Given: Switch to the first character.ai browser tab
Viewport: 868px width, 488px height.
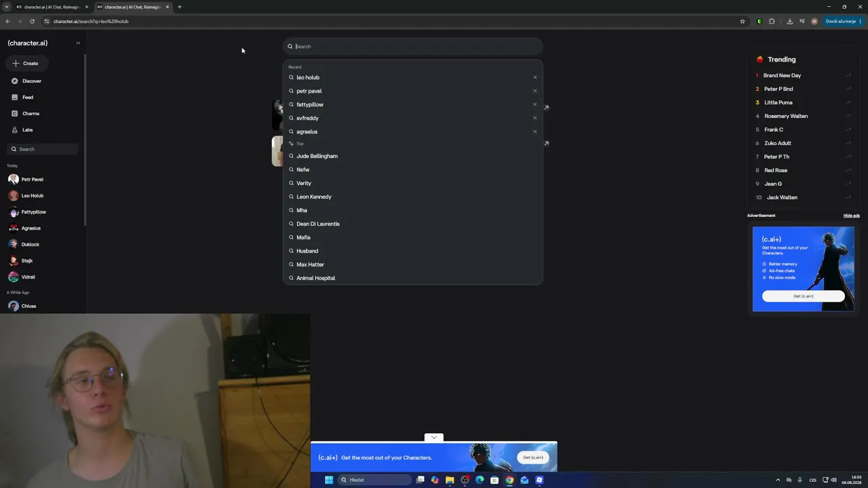Looking at the screenshot, I should 52,7.
